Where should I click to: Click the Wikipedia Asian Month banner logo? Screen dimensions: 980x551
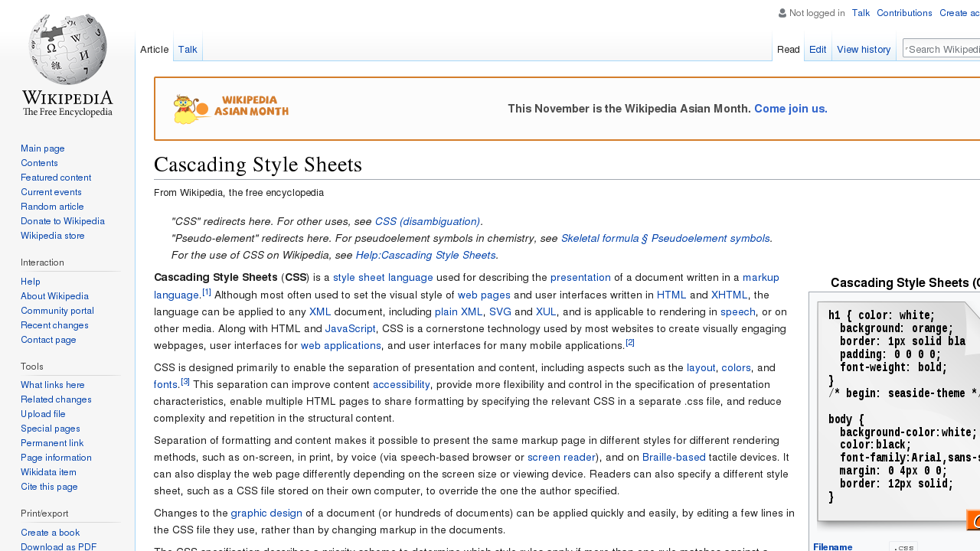click(231, 109)
